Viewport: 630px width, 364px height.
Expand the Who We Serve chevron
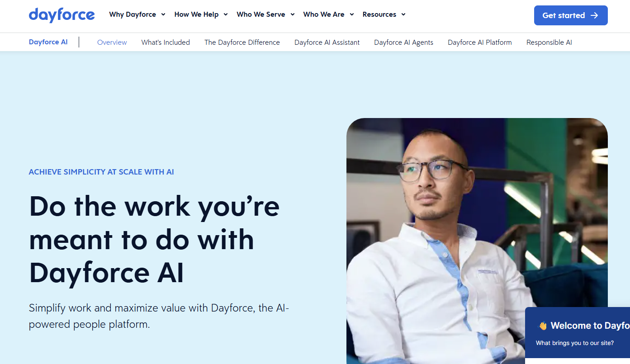[293, 14]
